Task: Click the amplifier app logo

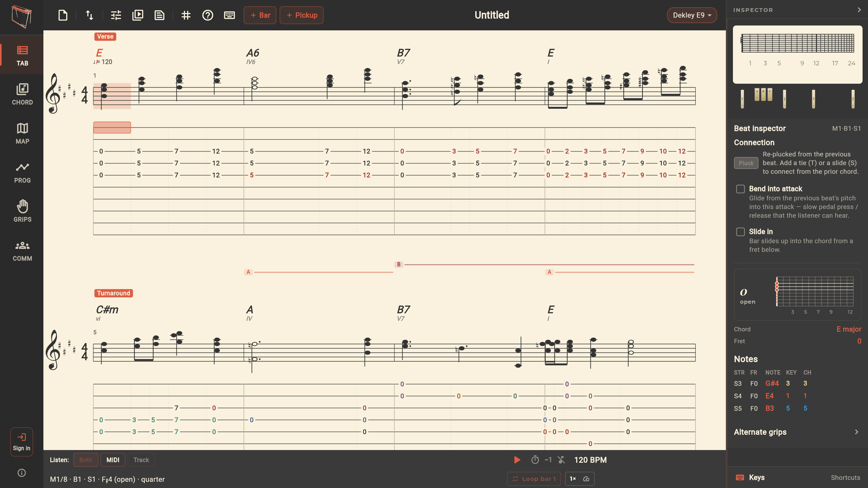Action: [x=22, y=17]
